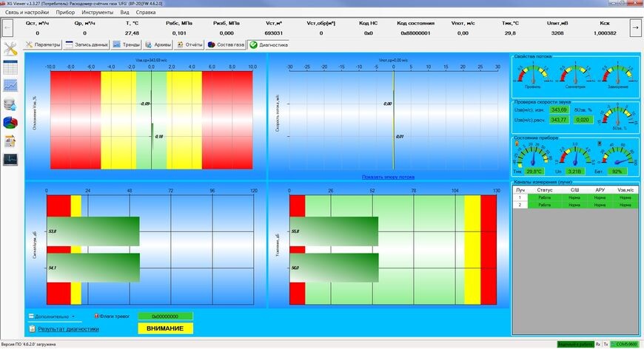644x349 pixels.
Task: Open the diagnostics monitor sidebar icon
Action: click(10, 159)
